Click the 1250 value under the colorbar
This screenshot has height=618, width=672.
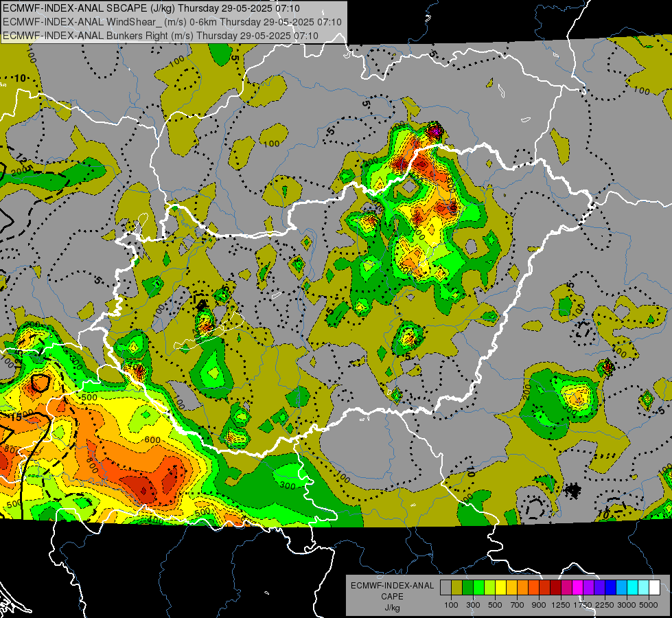pyautogui.click(x=561, y=605)
